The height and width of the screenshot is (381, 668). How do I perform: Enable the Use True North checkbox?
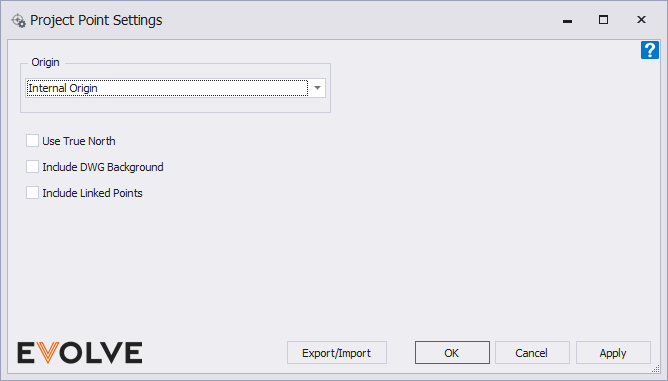pyautogui.click(x=32, y=141)
